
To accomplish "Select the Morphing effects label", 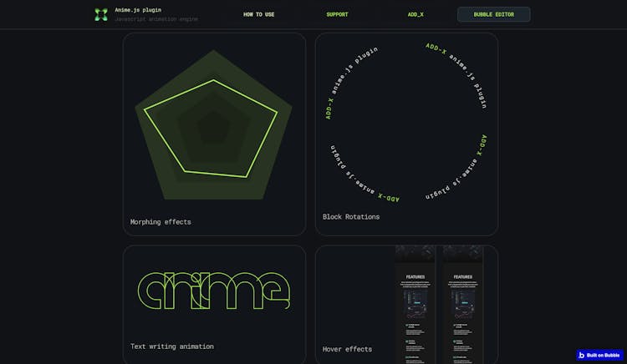I will click(161, 222).
